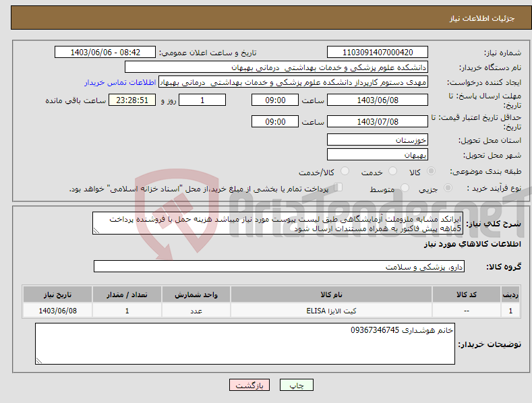532x403 pixels.
Task: Click the شرح کلی نیاز text area
Action: 278,223
